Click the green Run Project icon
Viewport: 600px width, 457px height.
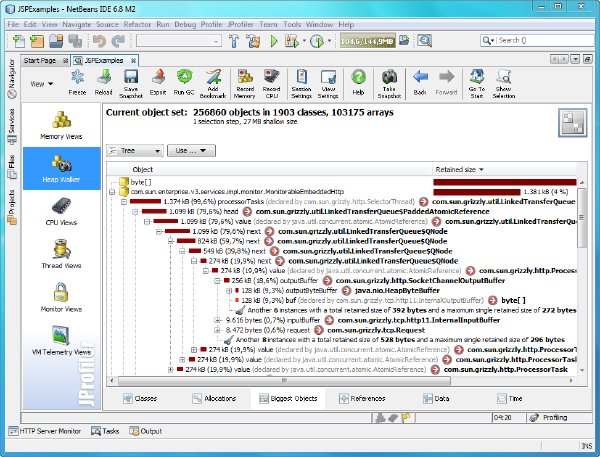coord(274,41)
